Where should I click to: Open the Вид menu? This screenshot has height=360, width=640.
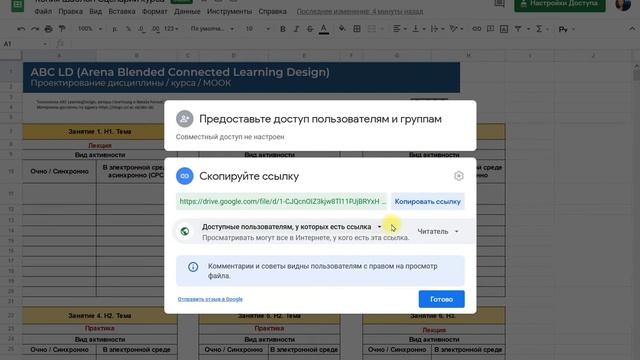(96, 11)
